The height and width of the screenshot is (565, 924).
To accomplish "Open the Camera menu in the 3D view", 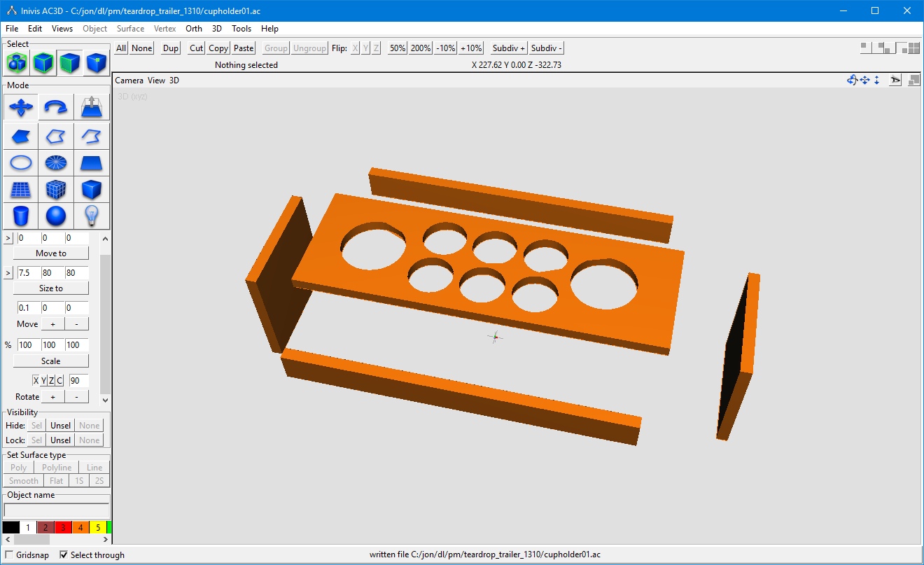I will click(129, 81).
